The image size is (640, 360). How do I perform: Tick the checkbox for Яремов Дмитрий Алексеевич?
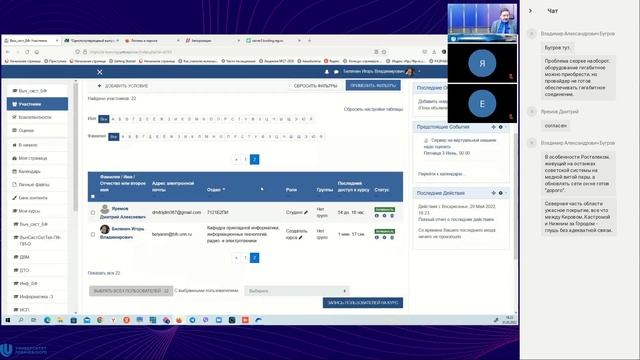click(x=93, y=213)
